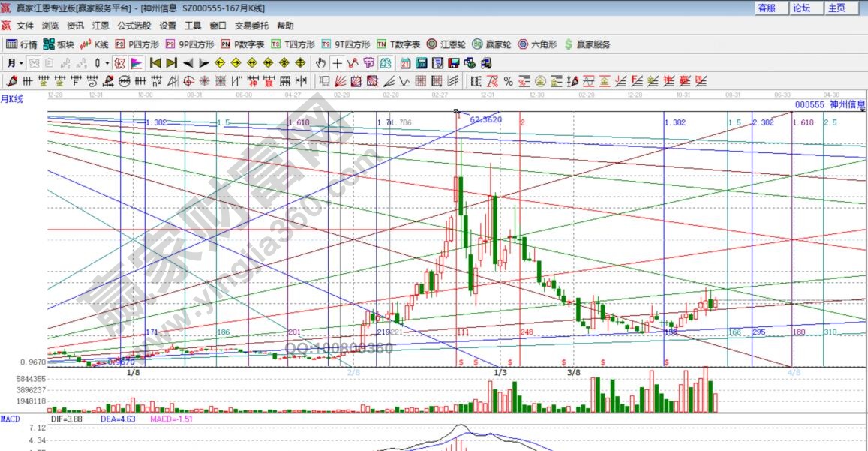Click the percent sign retracement tool
The height and width of the screenshot is (451, 868).
pos(508,81)
